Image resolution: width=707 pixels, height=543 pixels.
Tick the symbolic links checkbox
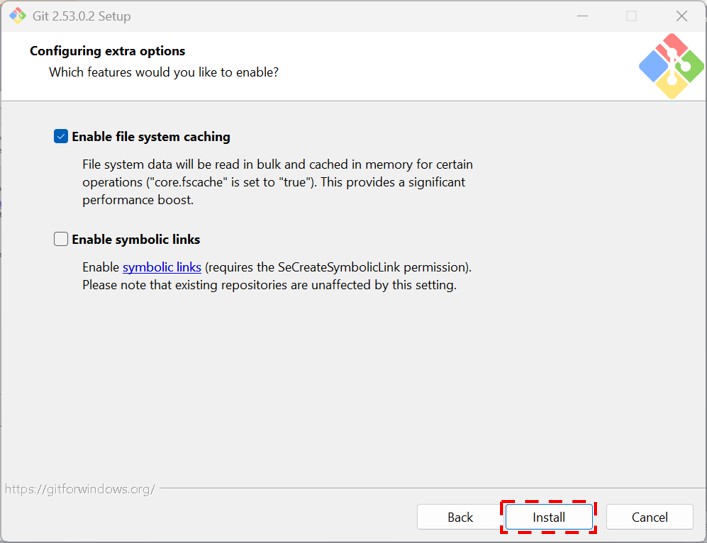point(61,239)
